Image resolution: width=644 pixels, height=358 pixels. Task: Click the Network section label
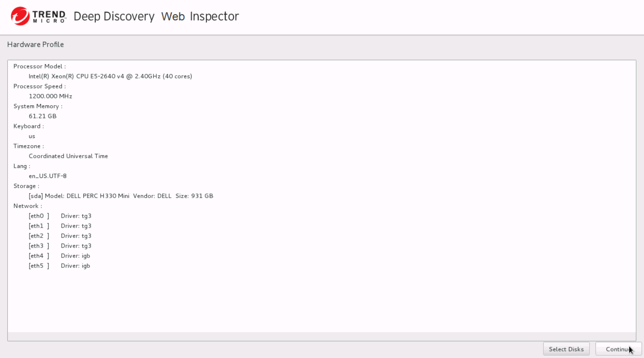click(28, 206)
